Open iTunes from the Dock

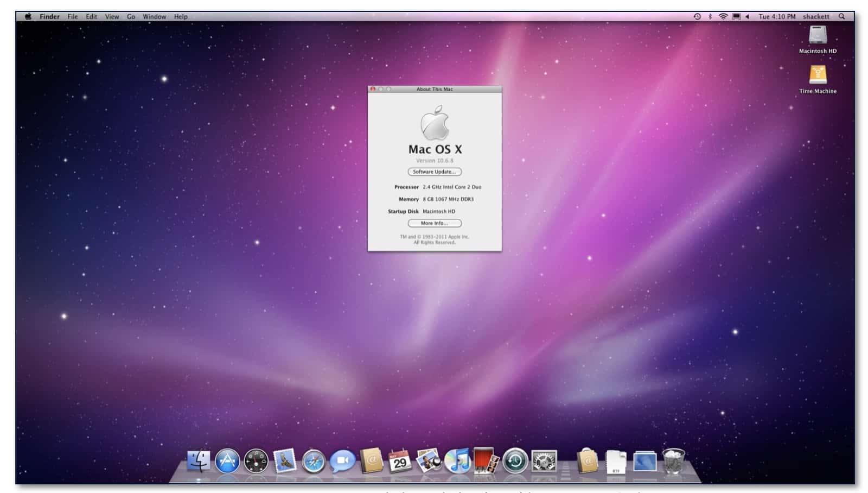[457, 462]
